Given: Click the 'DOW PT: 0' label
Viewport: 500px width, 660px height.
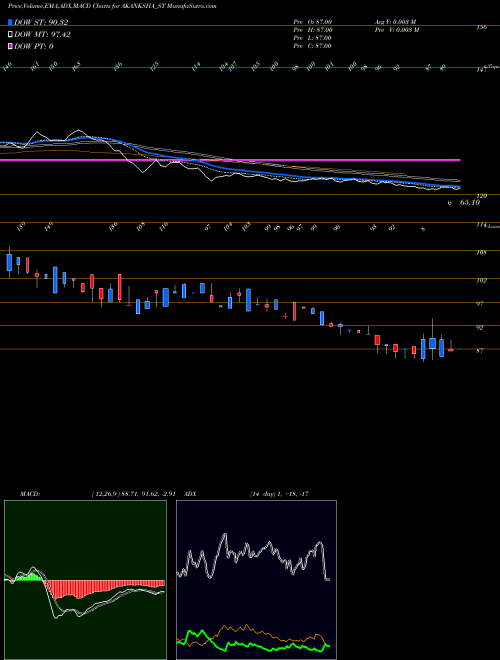Looking at the screenshot, I should click(34, 46).
